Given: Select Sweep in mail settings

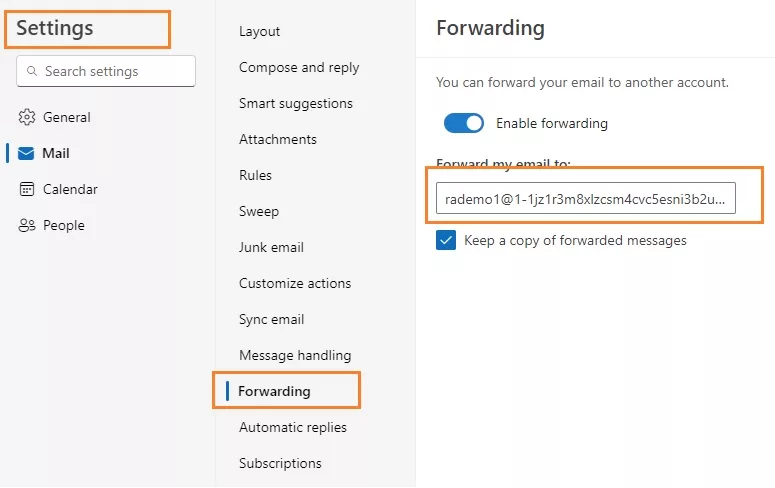Looking at the screenshot, I should click(258, 211).
